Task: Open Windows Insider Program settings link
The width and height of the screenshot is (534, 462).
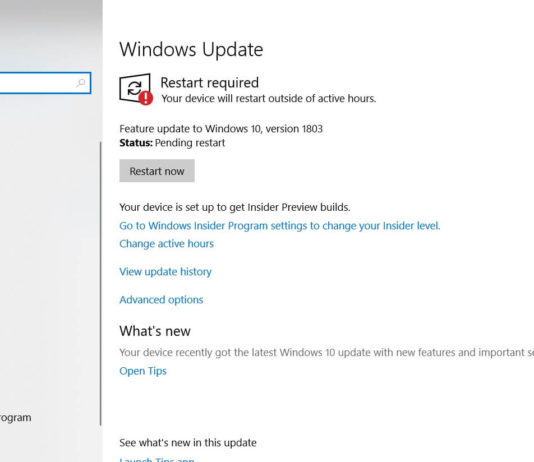Action: pyautogui.click(x=280, y=226)
